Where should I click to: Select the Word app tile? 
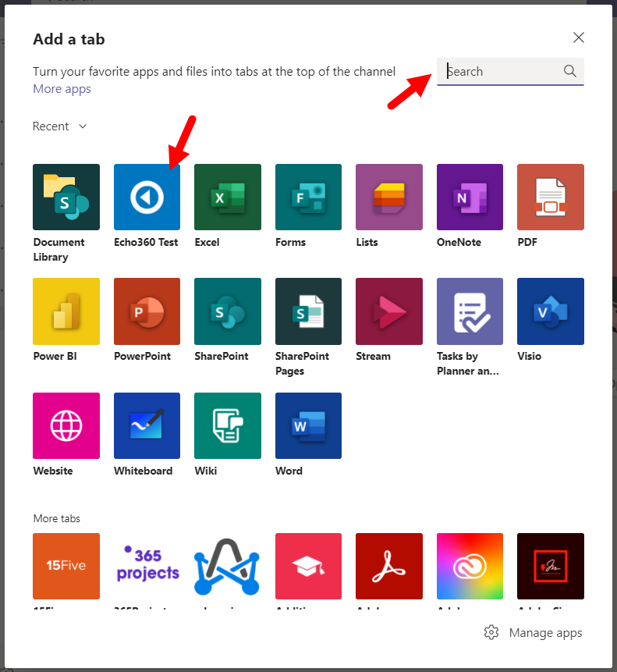pyautogui.click(x=308, y=425)
